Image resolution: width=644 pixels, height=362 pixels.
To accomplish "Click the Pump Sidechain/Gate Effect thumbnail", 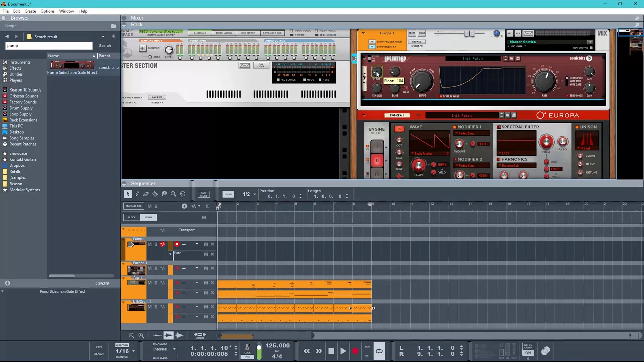I will [71, 65].
